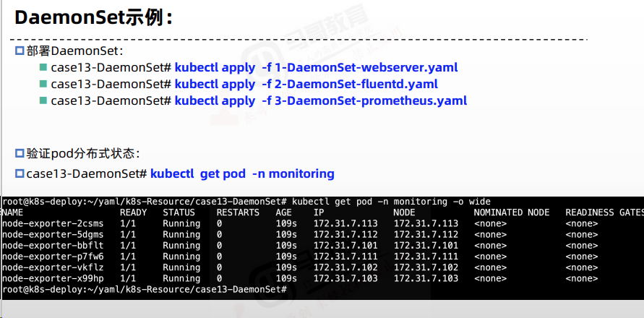The height and width of the screenshot is (318, 644).
Task: Click the green bullet before the fluentd.yaml command
Action: point(43,84)
